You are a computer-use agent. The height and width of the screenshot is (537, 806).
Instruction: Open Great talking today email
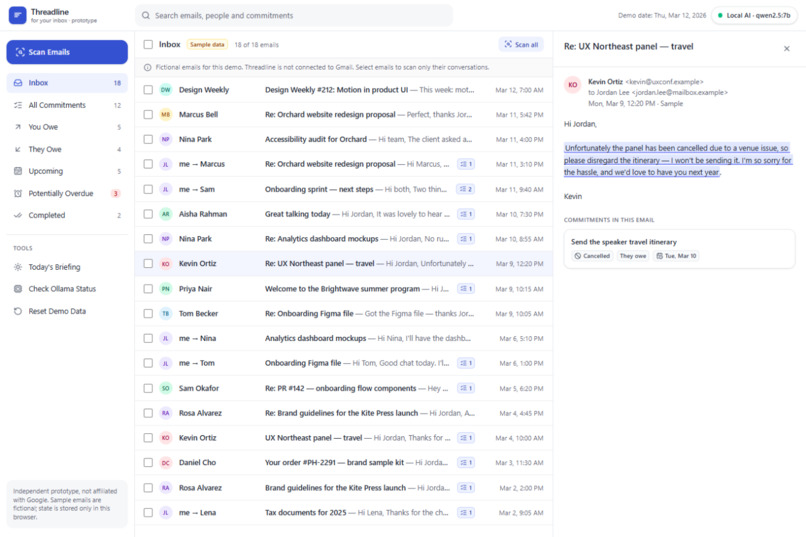[x=343, y=214]
